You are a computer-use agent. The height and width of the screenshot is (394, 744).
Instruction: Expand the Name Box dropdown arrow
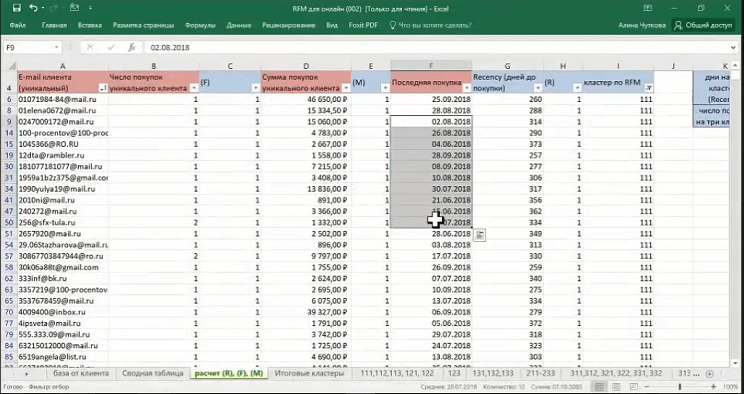pyautogui.click(x=56, y=47)
